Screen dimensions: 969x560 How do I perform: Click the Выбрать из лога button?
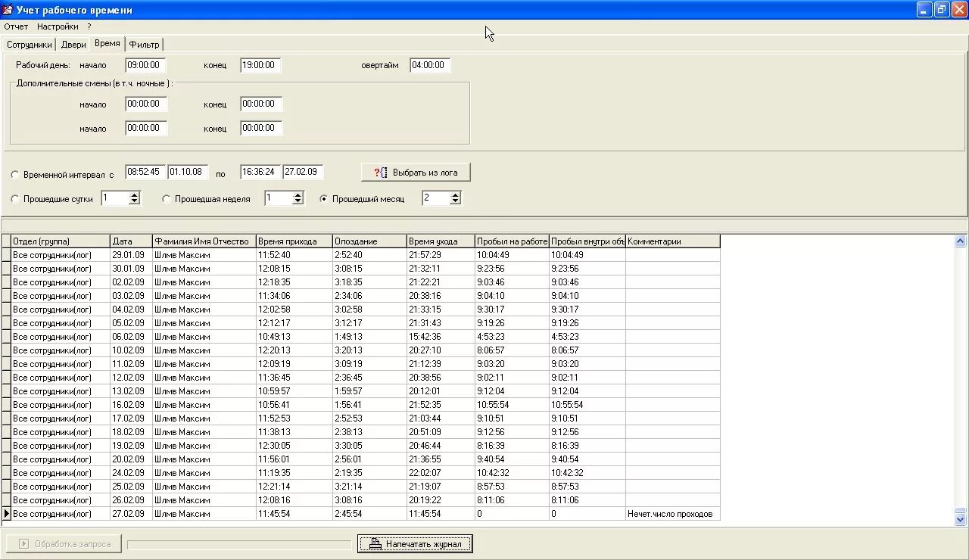coord(416,173)
